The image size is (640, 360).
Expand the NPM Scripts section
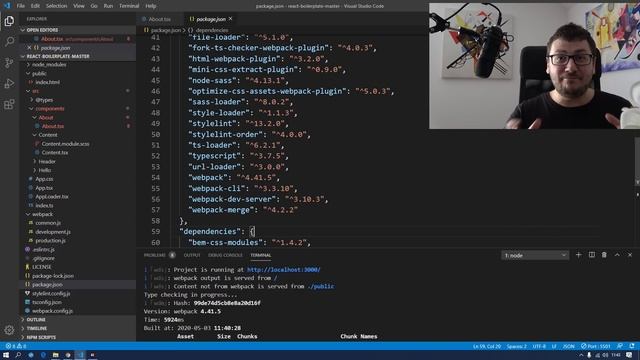pos(78,338)
